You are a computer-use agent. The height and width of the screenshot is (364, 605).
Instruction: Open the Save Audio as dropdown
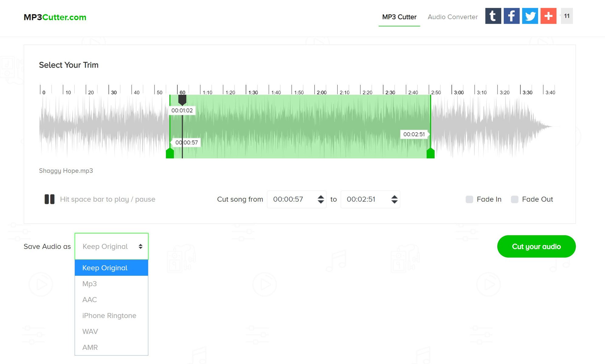(111, 246)
